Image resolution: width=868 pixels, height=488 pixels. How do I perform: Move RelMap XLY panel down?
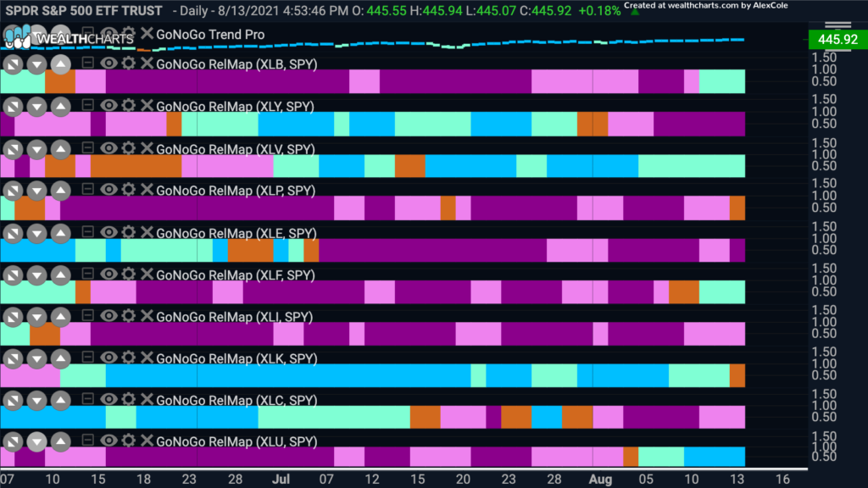tap(36, 106)
